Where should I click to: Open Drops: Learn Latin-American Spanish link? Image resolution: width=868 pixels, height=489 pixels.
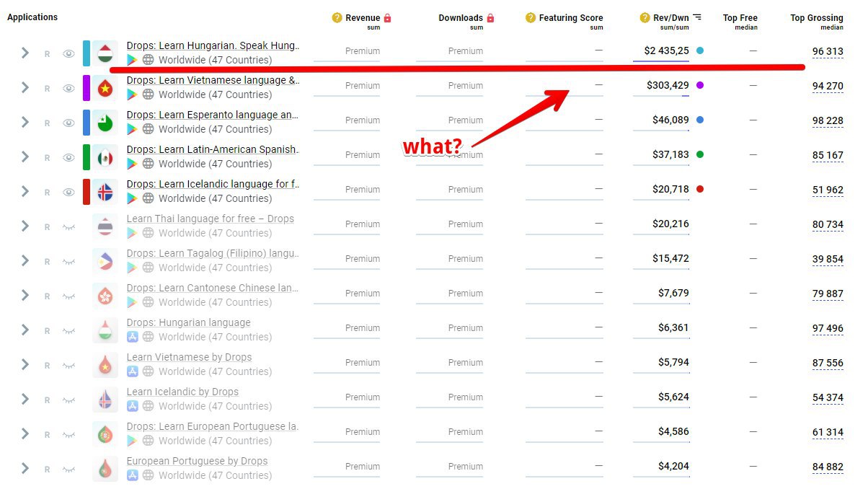213,149
